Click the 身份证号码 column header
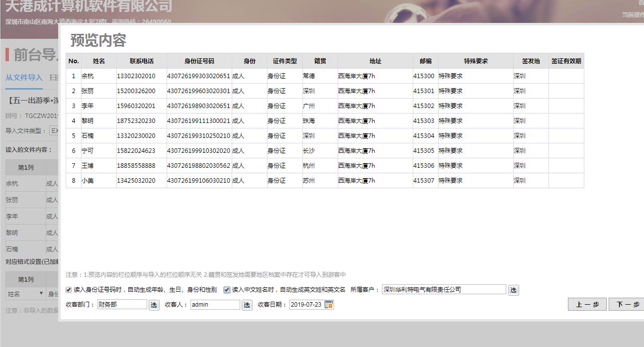The height and width of the screenshot is (347, 644). tap(199, 61)
